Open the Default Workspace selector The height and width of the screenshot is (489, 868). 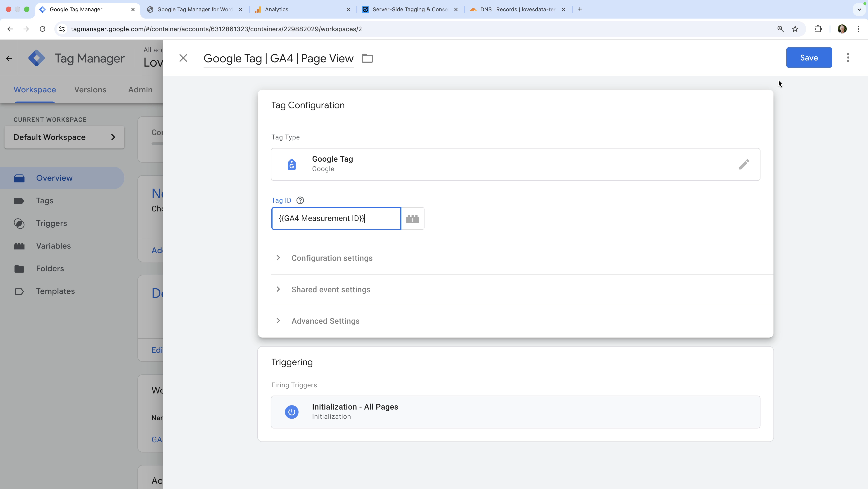tap(64, 137)
